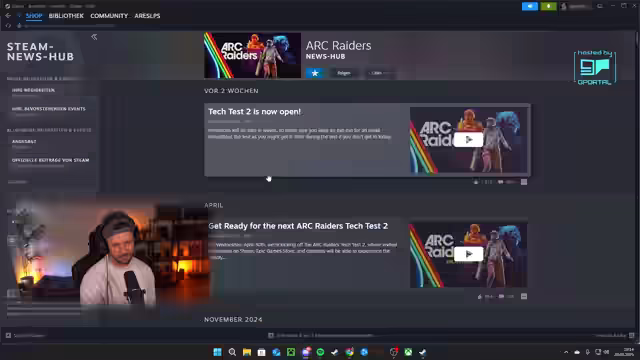Like the Tech Test 2 is now open post
The image size is (640, 360).
click(476, 182)
